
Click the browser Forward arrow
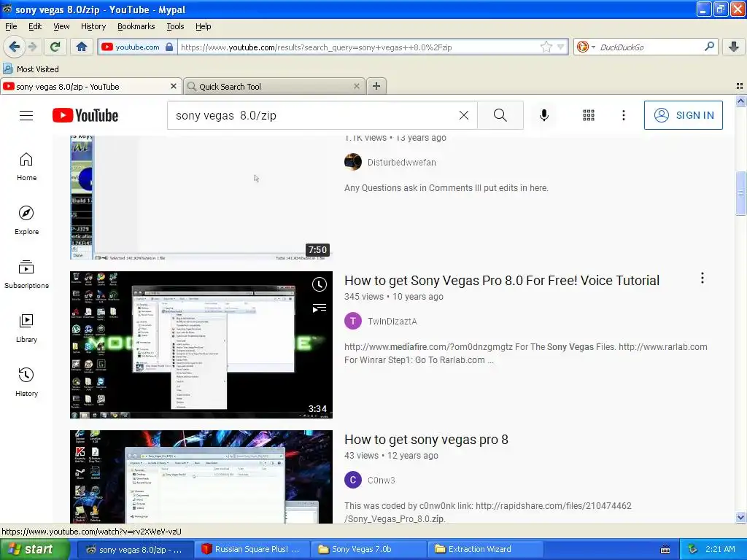(32, 47)
